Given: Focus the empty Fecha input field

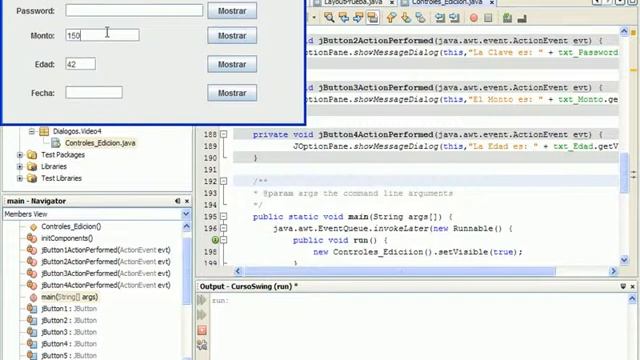Looking at the screenshot, I should coord(94,92).
